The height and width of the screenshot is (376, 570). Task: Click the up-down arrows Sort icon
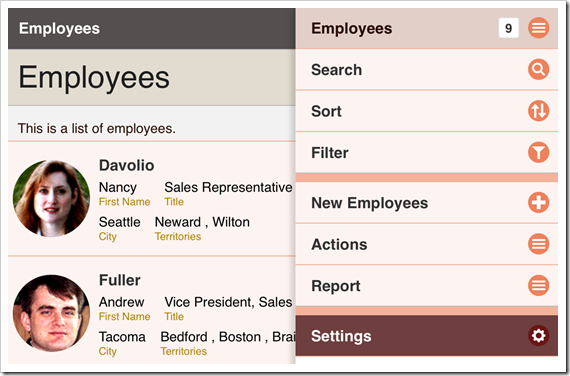coord(538,111)
